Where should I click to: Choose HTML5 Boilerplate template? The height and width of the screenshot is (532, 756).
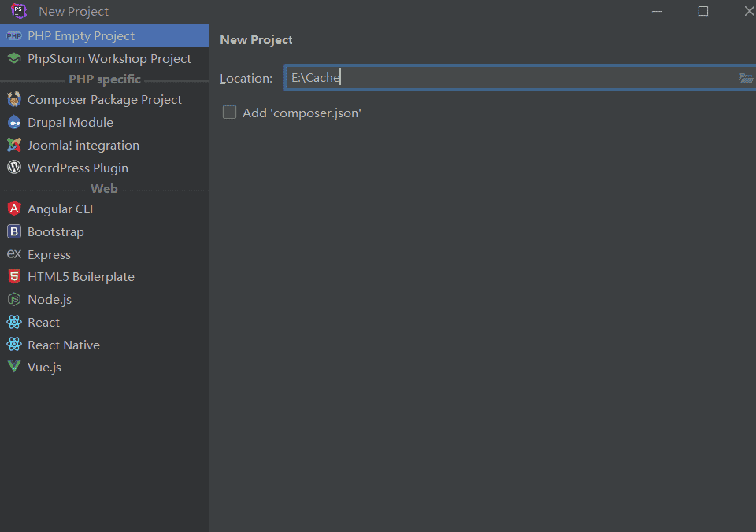pyautogui.click(x=80, y=276)
